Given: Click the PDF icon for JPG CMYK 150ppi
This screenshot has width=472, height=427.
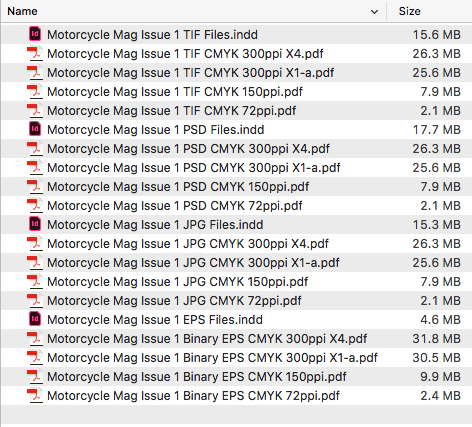Looking at the screenshot, I should (x=35, y=281).
